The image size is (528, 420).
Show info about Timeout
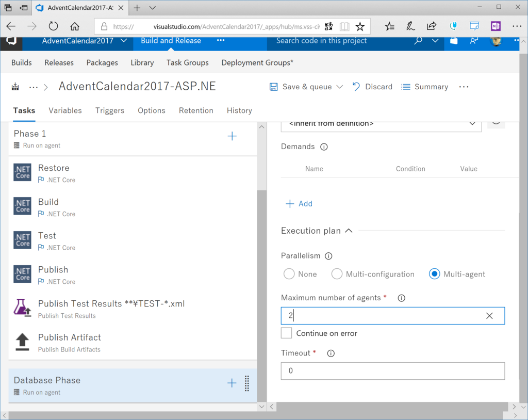(x=331, y=353)
